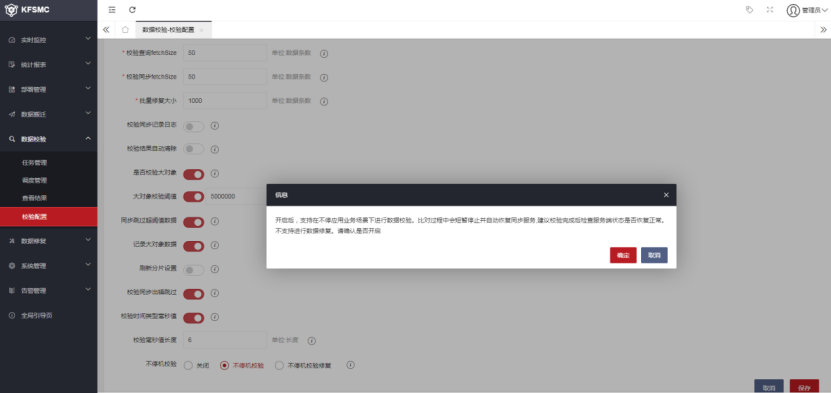Toggle the 刷新分片设置 switch
The height and width of the screenshot is (393, 831).
click(x=193, y=270)
